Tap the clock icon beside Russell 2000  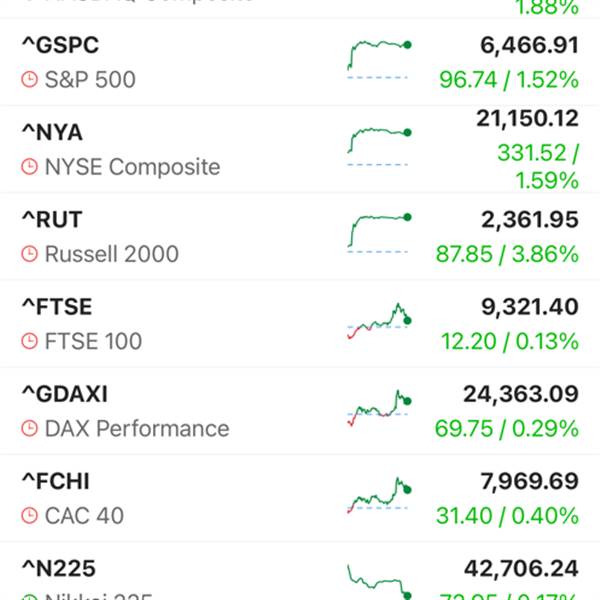pyautogui.click(x=29, y=254)
